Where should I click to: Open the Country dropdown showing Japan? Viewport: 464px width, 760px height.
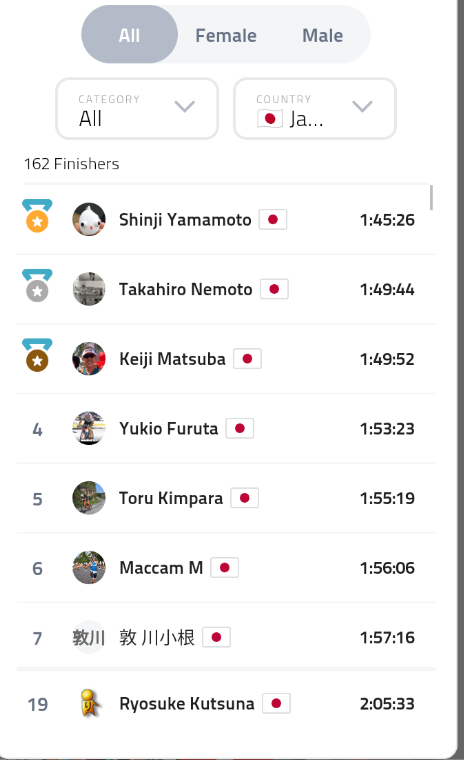click(315, 109)
